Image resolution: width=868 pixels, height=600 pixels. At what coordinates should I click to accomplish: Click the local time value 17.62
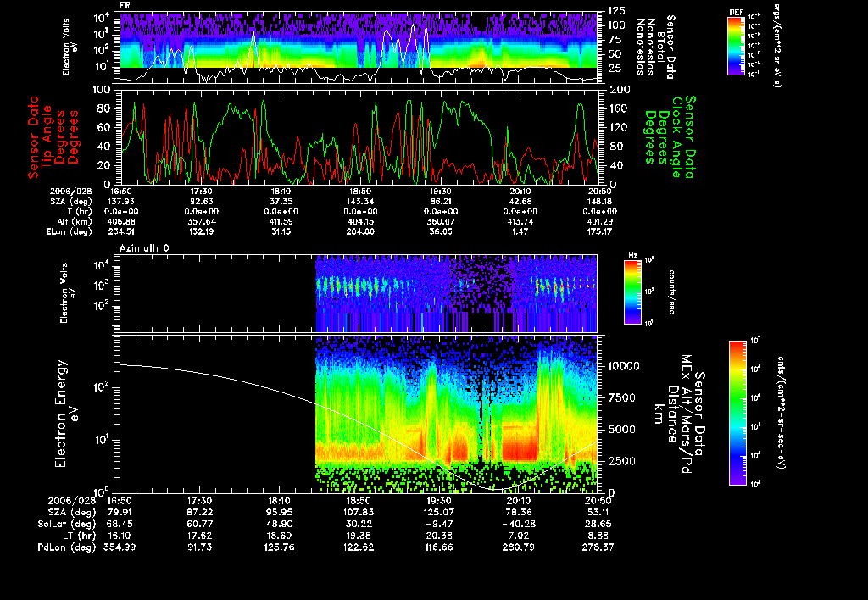(199, 536)
